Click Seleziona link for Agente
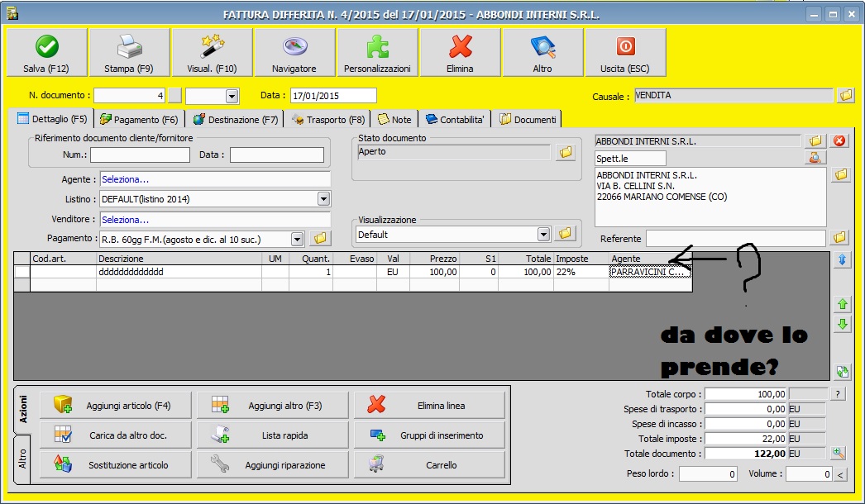The image size is (865, 504). click(125, 179)
